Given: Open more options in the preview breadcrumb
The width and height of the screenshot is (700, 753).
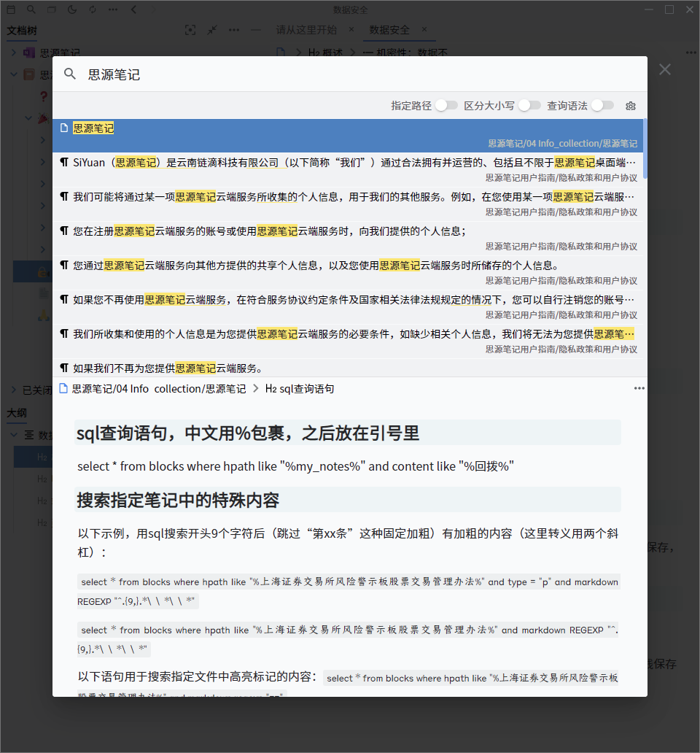Looking at the screenshot, I should (639, 388).
